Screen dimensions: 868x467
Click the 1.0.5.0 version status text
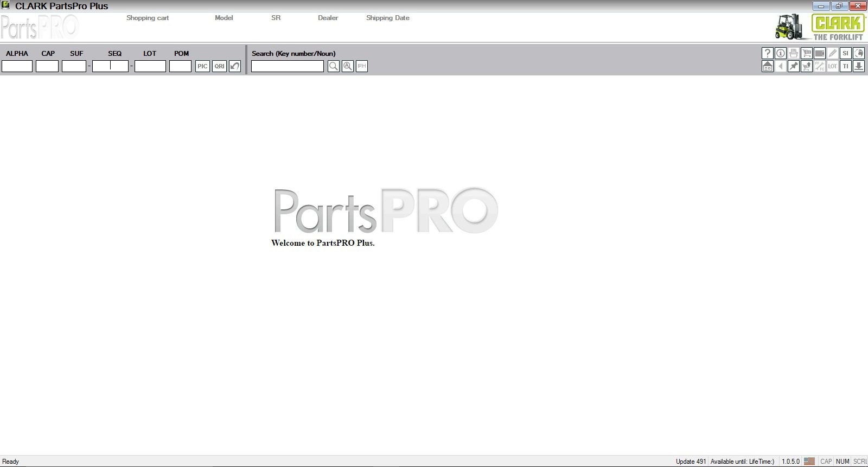[790, 462]
